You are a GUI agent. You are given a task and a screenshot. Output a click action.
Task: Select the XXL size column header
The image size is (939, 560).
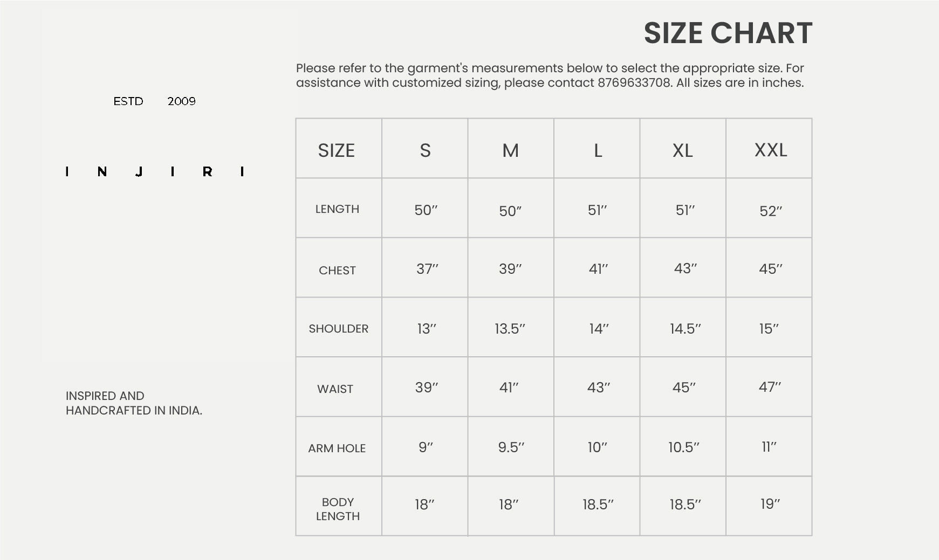pos(770,150)
